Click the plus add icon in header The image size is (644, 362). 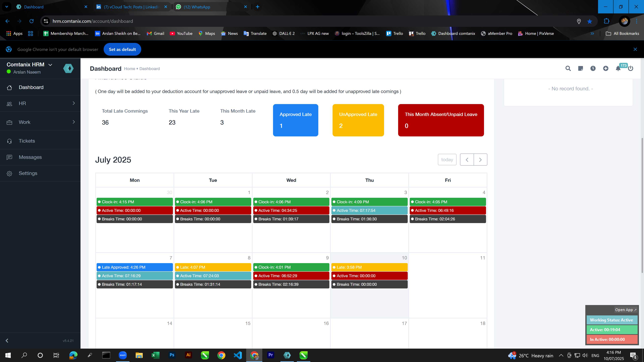click(x=605, y=68)
